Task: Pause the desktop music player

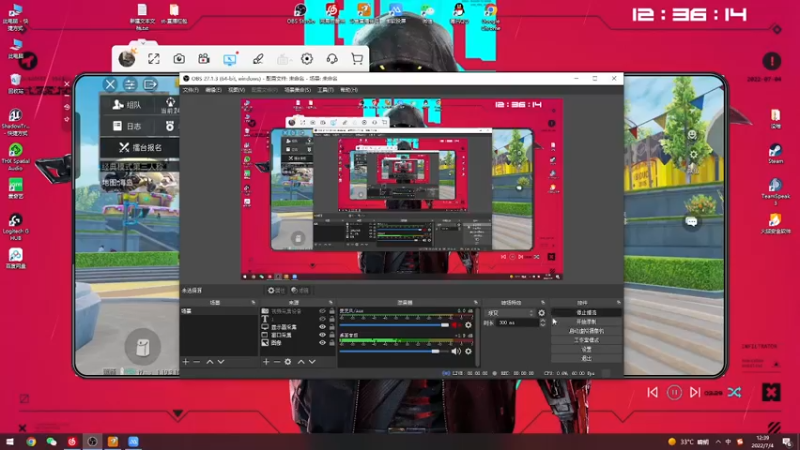Action: point(674,392)
